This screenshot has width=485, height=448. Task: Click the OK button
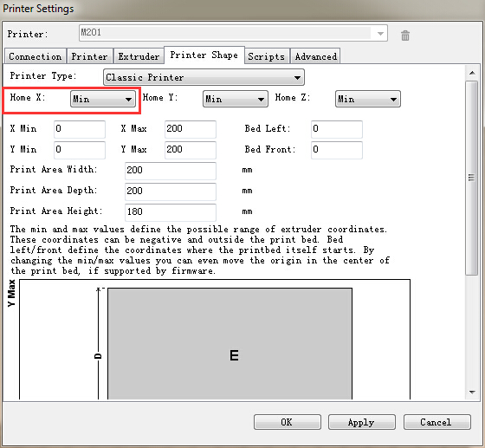tap(287, 422)
